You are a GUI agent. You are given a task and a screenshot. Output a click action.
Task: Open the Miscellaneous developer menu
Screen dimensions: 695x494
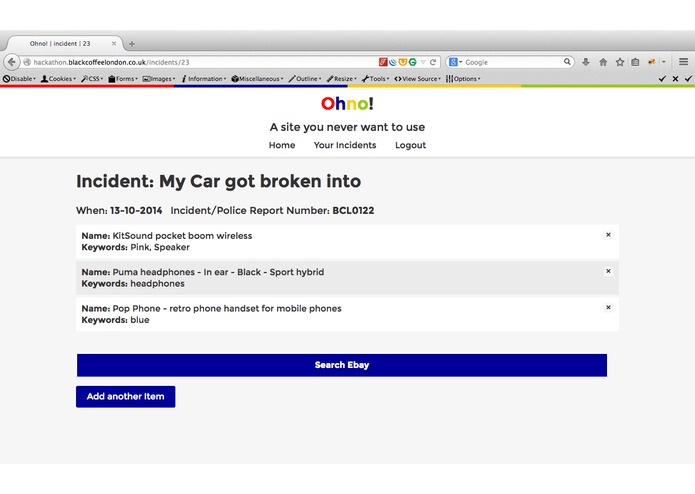(257, 79)
